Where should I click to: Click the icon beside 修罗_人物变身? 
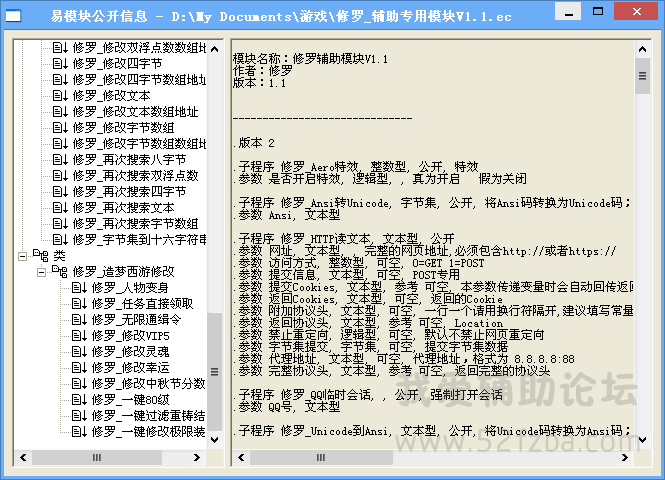point(79,287)
